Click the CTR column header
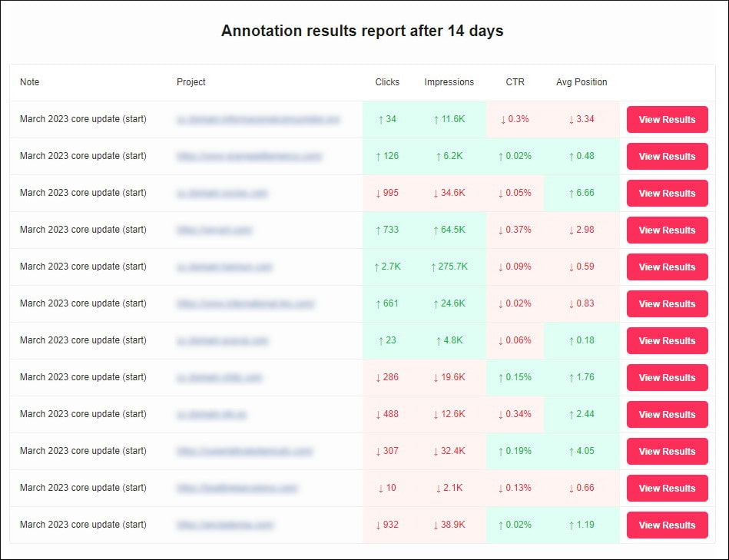The height and width of the screenshot is (560, 729). 515,82
